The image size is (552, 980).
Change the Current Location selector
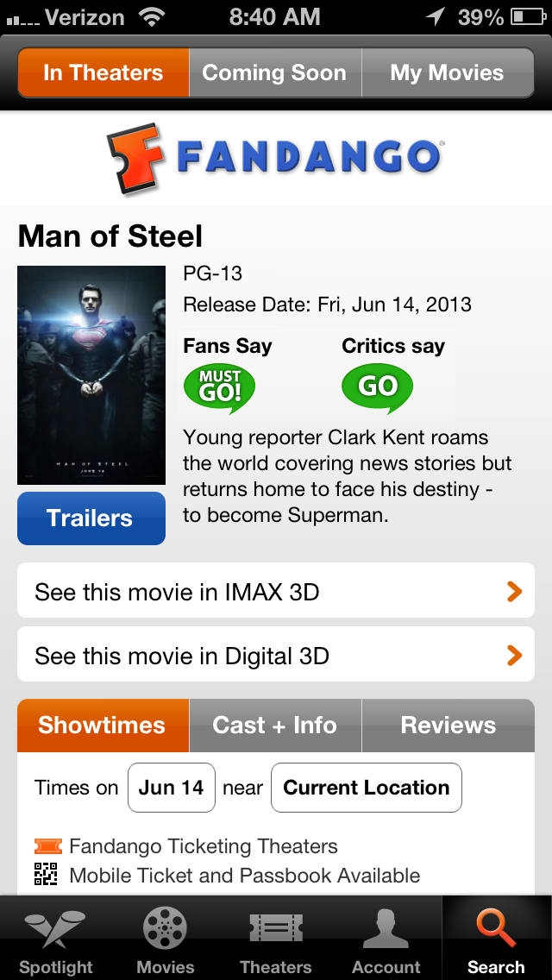(x=366, y=788)
